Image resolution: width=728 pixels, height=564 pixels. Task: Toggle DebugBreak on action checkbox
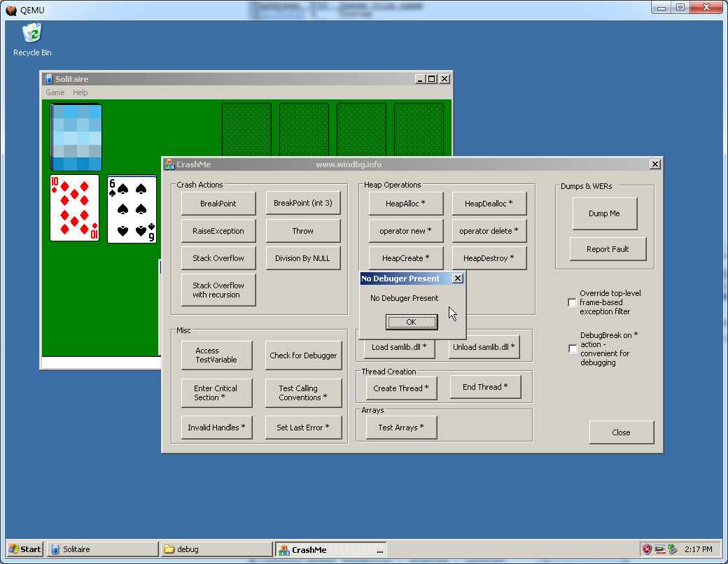573,348
